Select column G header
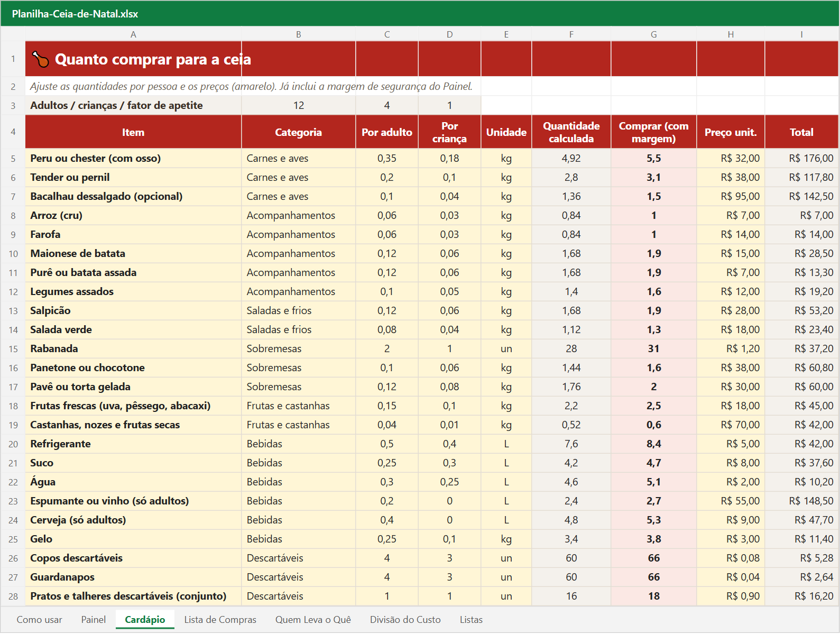The image size is (840, 634). (x=654, y=34)
